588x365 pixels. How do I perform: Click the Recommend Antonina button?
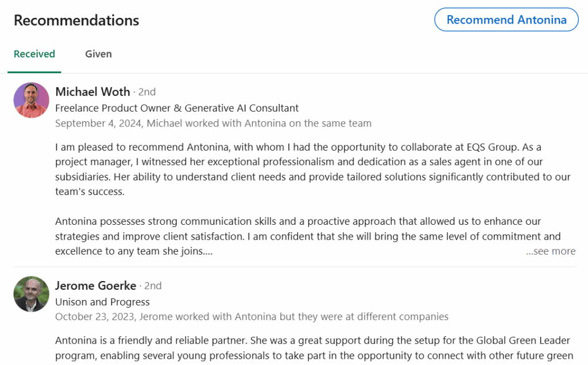506,20
